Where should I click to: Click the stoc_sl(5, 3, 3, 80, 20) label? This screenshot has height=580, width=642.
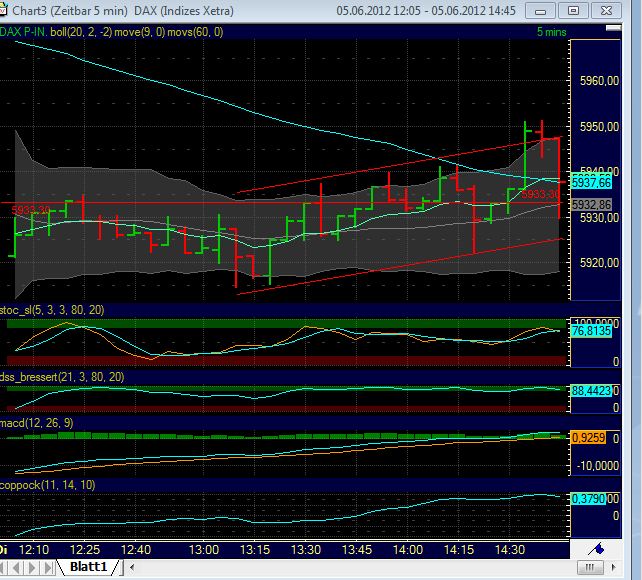[52, 310]
